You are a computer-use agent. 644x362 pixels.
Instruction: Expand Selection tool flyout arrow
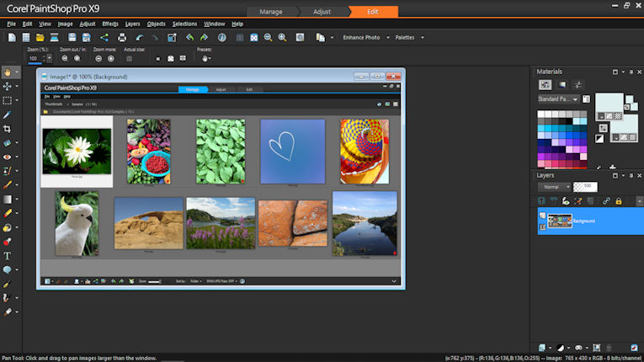17,100
